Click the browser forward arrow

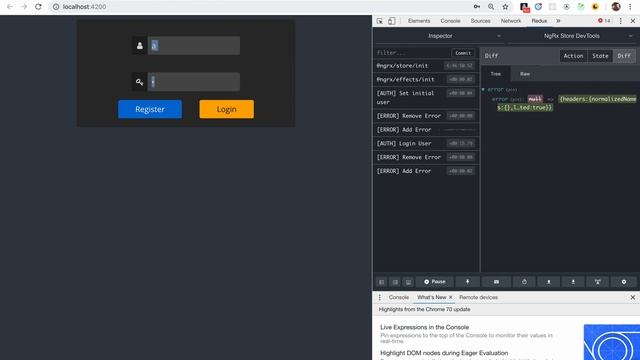[x=24, y=7]
